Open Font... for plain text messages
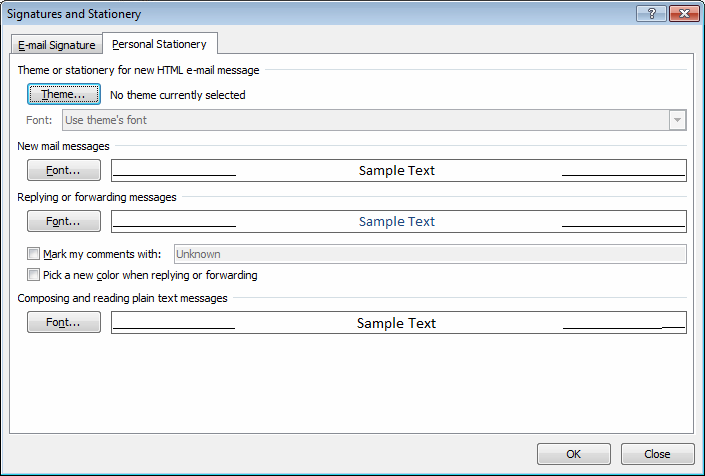Viewport: 705px width, 476px height. point(63,322)
